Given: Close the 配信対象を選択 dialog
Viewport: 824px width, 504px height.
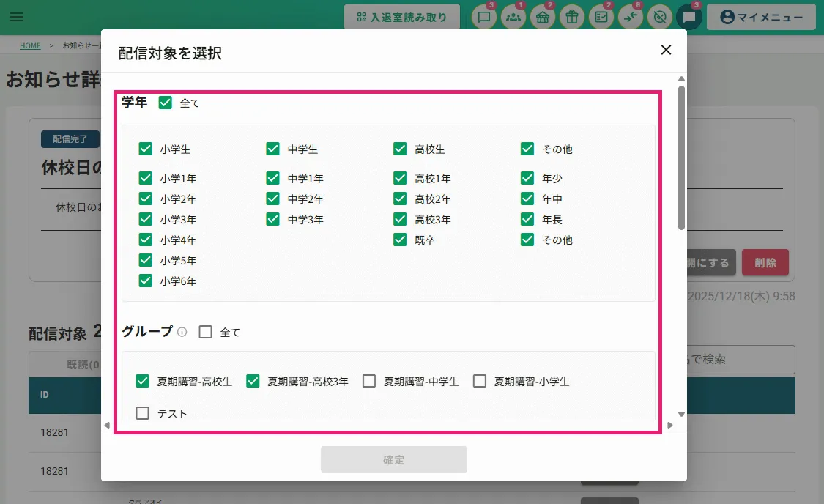Looking at the screenshot, I should point(666,51).
